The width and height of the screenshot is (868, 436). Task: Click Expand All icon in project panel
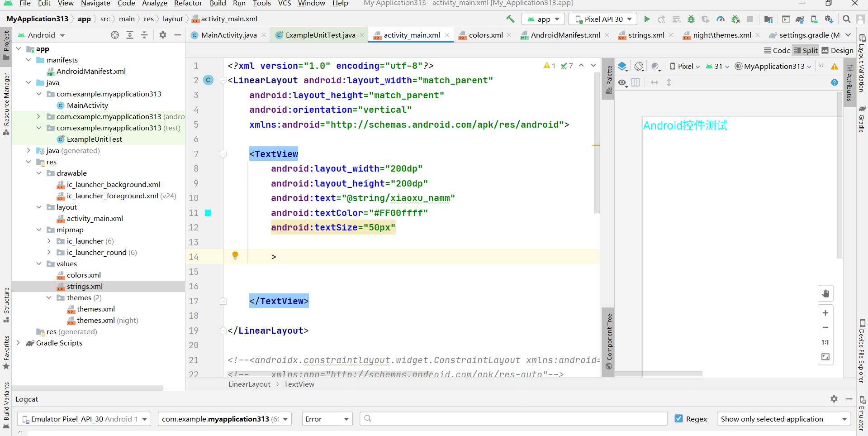(x=130, y=35)
